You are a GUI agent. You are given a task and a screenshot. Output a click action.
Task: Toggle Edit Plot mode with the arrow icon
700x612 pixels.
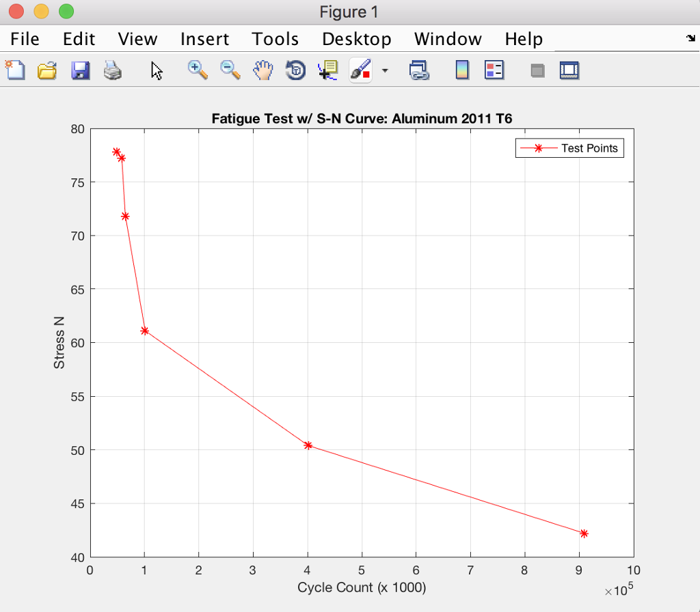(x=157, y=70)
